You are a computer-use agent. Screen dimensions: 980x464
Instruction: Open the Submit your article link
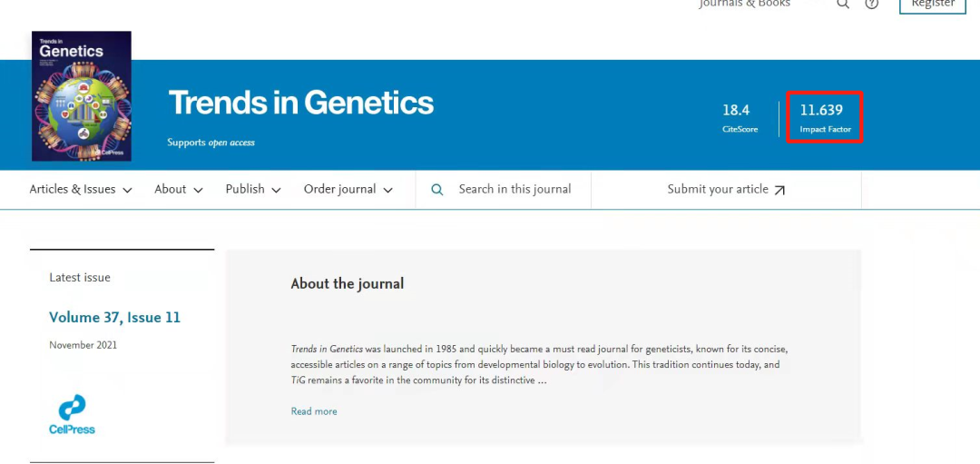[x=726, y=190]
